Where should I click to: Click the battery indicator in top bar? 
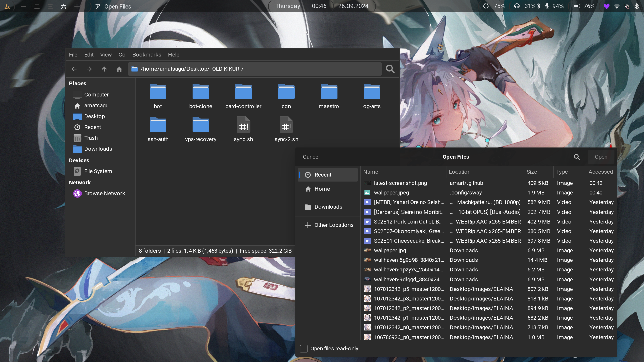pyautogui.click(x=583, y=6)
